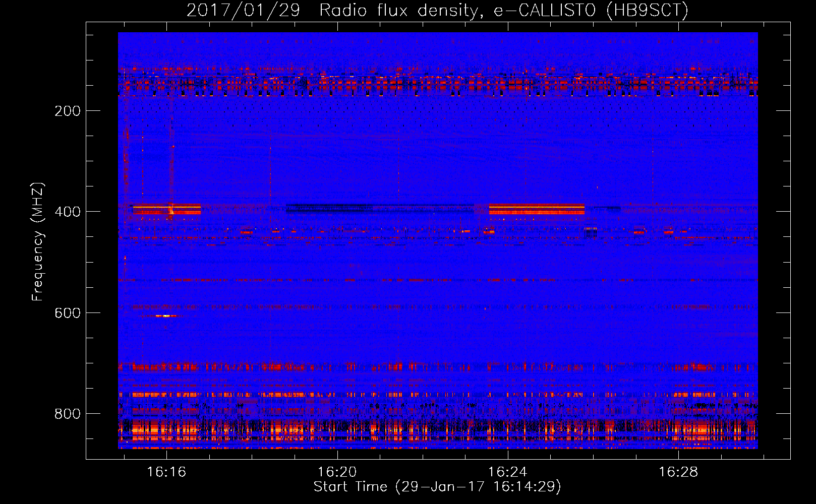
Task: Click the dark absorption band at 400 MHz near 16:20
Action: [380, 208]
